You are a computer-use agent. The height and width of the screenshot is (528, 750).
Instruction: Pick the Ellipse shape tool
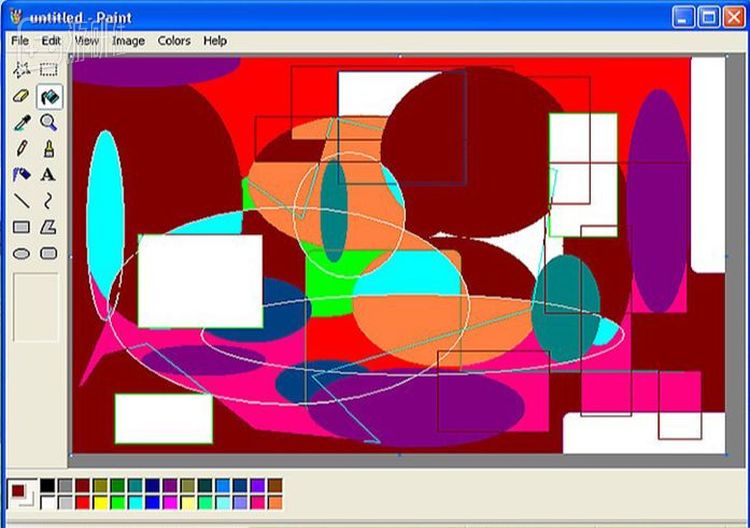tap(21, 253)
